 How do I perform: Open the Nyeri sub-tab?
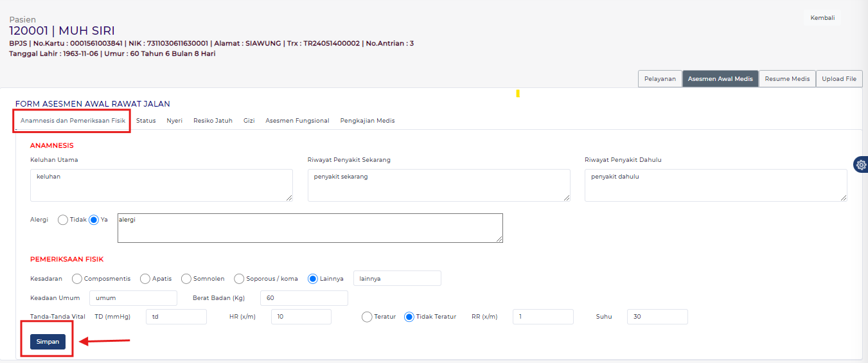point(174,121)
